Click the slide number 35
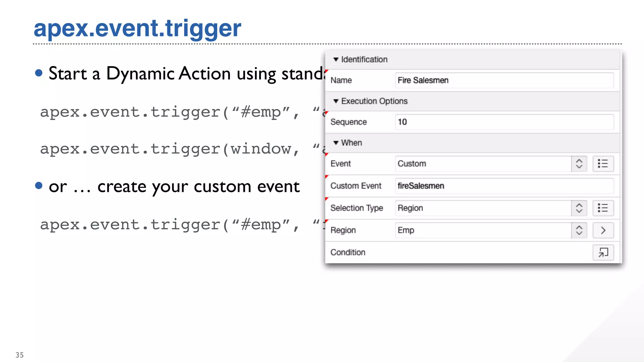 [x=19, y=355]
